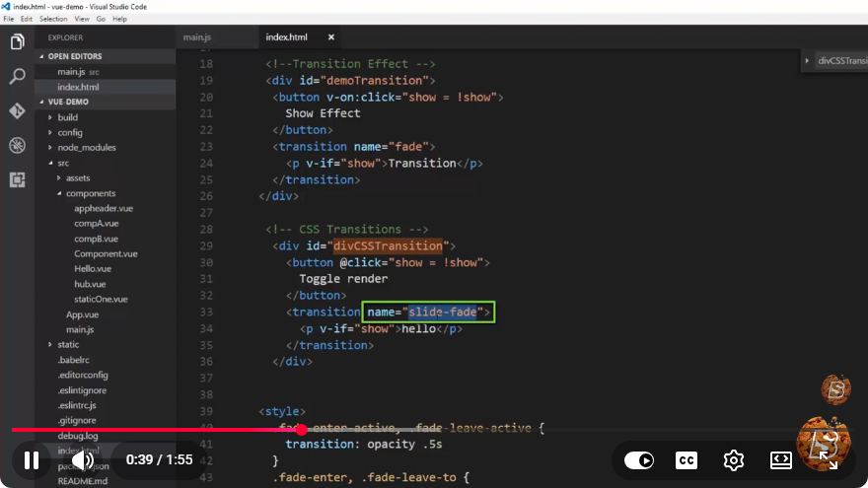Open the Extensions view in activity bar
This screenshot has height=488, width=868.
[x=17, y=179]
